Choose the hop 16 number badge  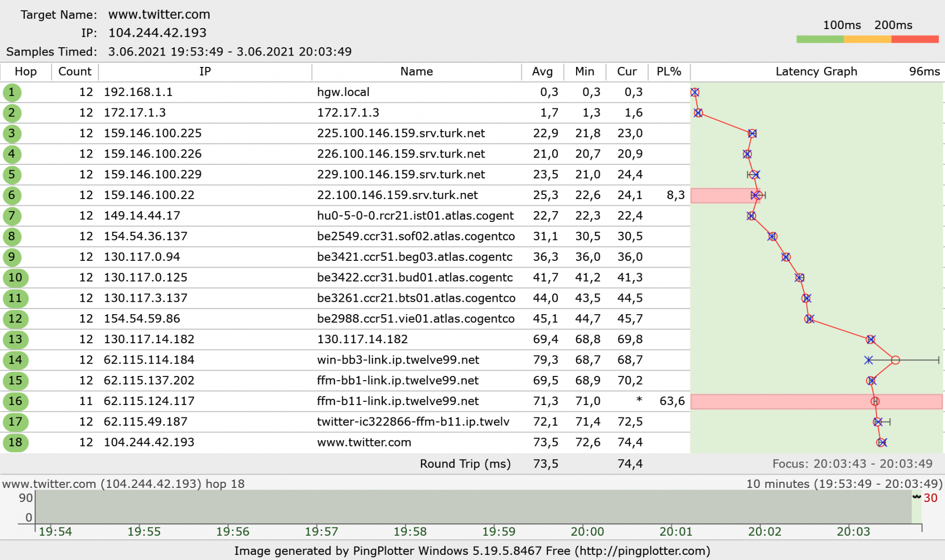[x=15, y=401]
